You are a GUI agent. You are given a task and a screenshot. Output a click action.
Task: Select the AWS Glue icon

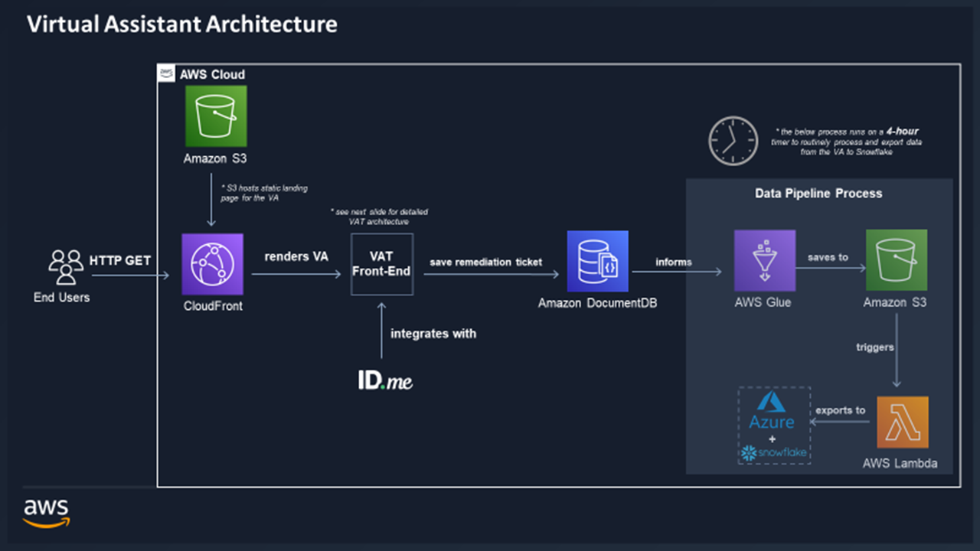point(764,261)
